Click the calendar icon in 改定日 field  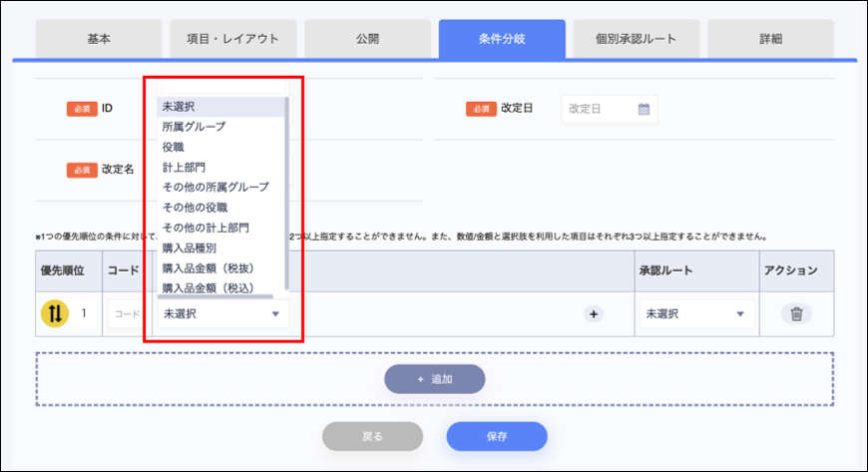tap(644, 109)
